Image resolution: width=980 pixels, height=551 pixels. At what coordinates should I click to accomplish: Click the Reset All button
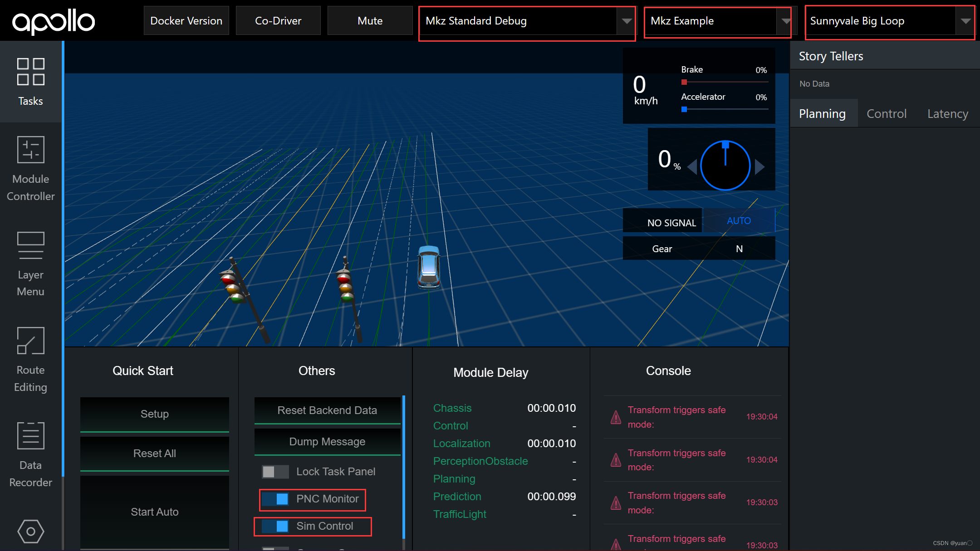155,453
